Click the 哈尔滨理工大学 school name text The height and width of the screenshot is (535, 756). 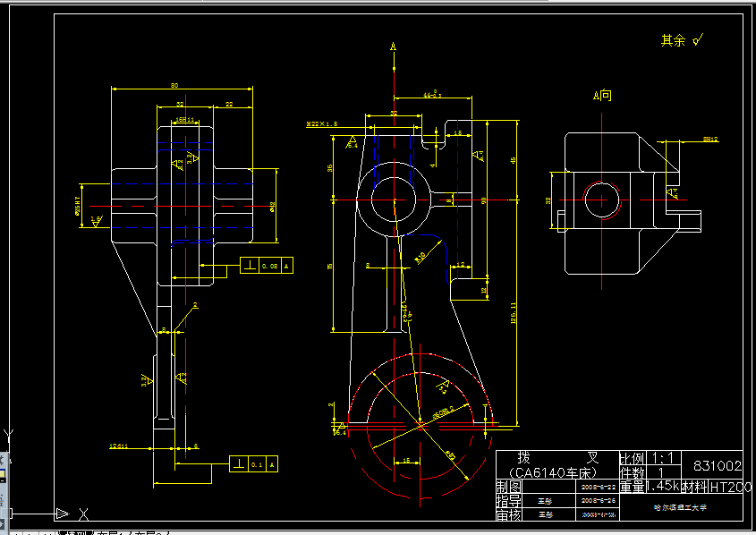pos(680,507)
